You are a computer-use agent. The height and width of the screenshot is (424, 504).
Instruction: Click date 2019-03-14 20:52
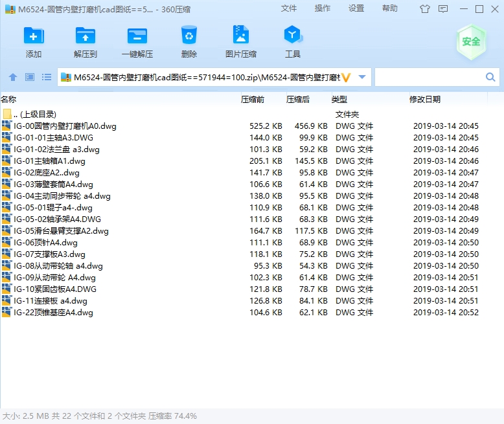(x=446, y=312)
